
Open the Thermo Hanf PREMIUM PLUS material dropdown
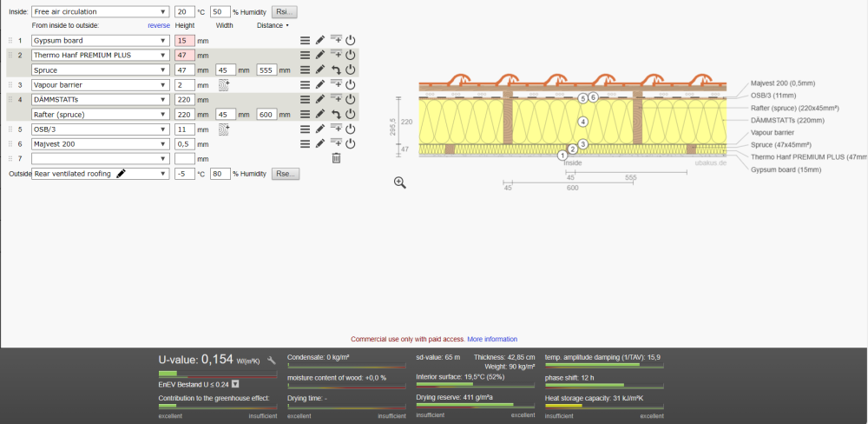pyautogui.click(x=100, y=55)
